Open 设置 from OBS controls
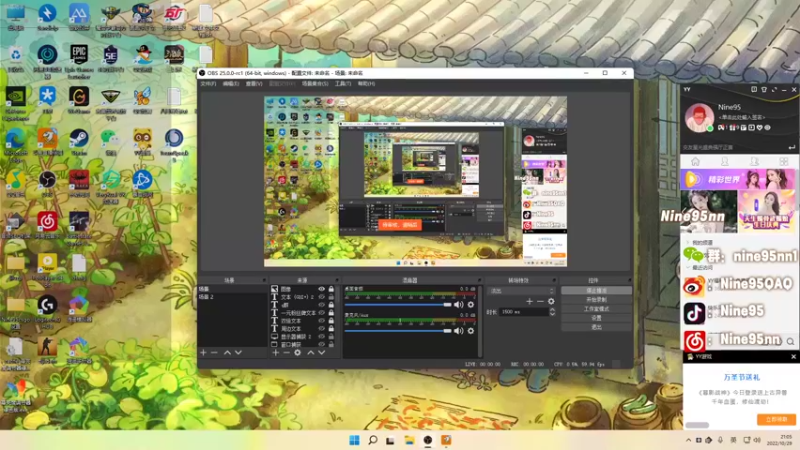Screen dimensions: 800x450 click(596, 318)
